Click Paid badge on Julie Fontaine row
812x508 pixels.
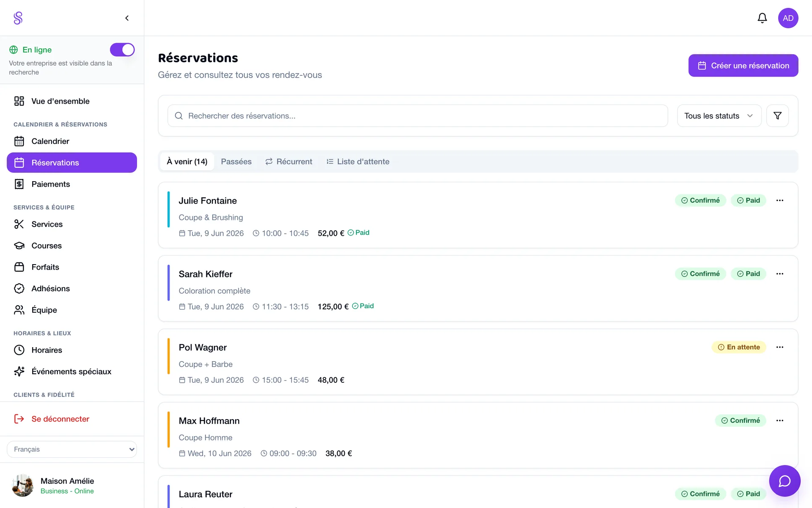[749, 201]
